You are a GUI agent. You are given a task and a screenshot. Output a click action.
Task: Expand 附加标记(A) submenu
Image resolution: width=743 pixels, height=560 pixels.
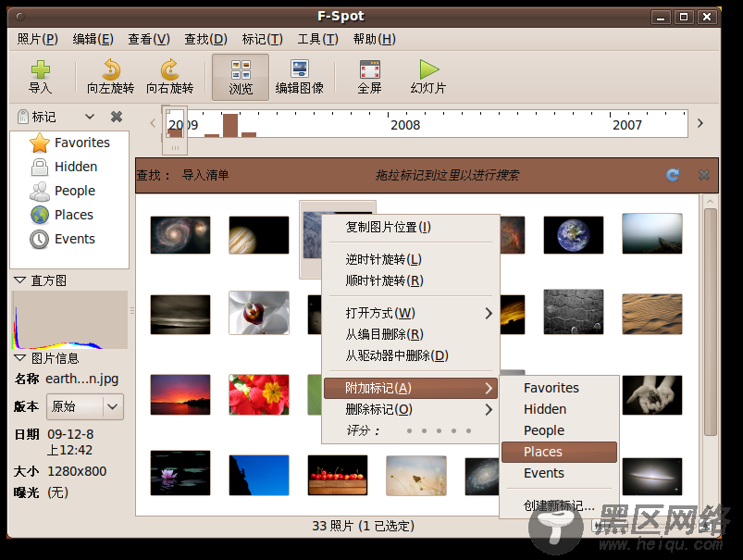coord(410,389)
